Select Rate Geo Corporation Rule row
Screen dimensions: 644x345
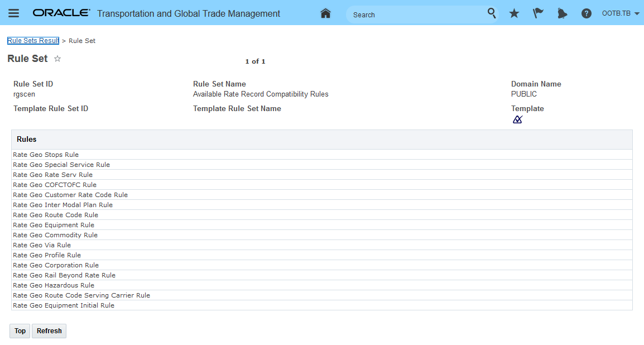[x=322, y=265]
